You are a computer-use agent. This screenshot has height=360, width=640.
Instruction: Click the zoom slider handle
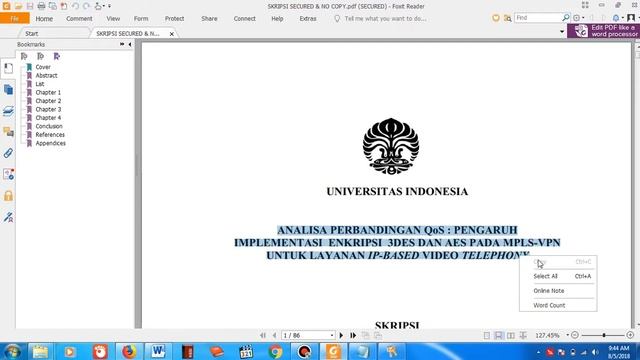[x=604, y=335]
